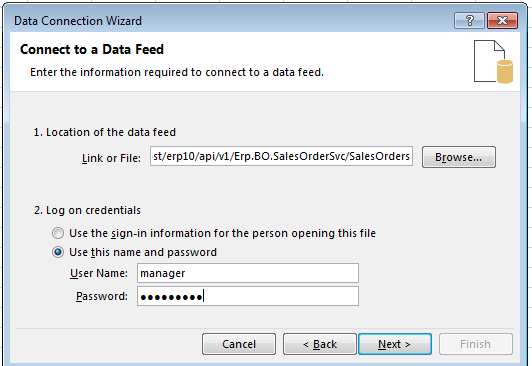Choose Use this name and password option
Screen dimensions: 532x366
click(x=58, y=252)
